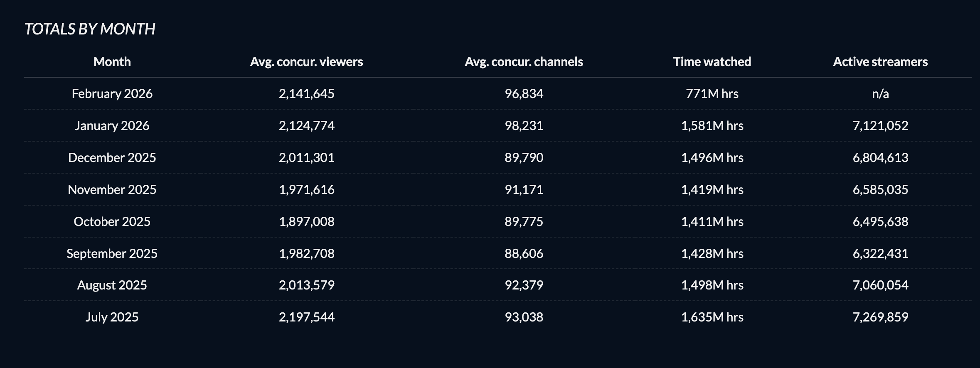
Task: Click the TOTALS BY MONTH heading
Action: click(x=90, y=29)
